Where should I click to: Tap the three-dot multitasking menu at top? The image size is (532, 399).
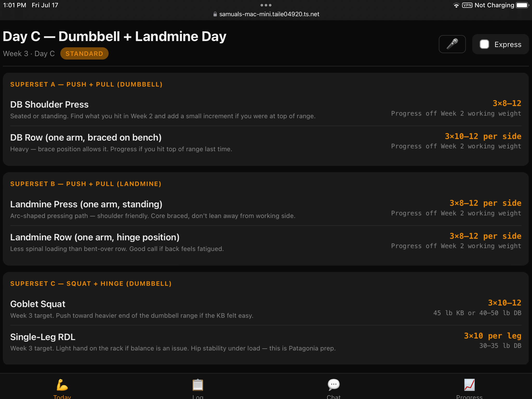pos(266,5)
